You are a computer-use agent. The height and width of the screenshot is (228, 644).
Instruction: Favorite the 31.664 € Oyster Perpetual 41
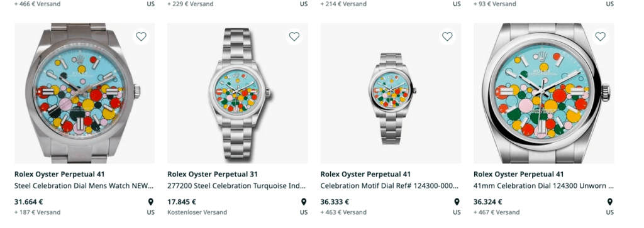click(x=141, y=37)
